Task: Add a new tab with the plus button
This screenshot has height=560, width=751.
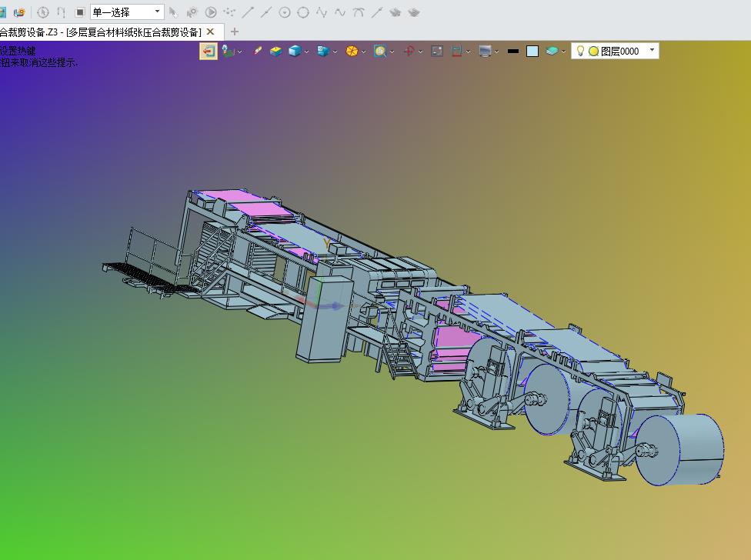Action: (x=234, y=32)
